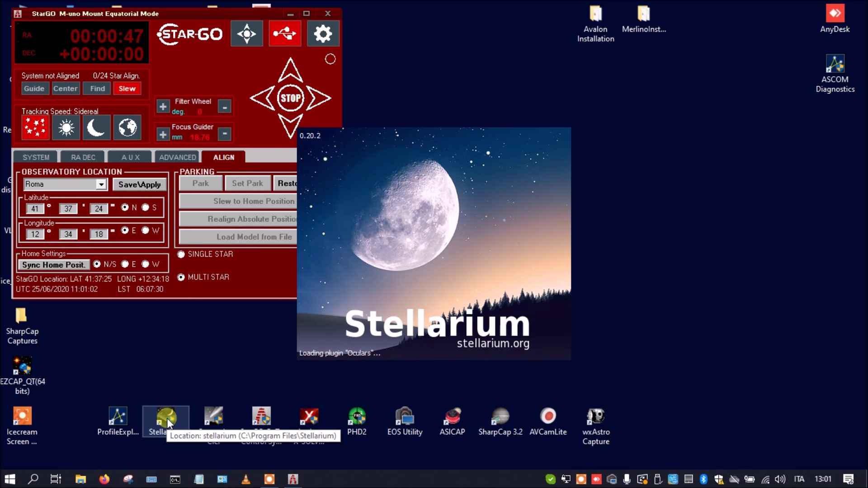This screenshot has height=488, width=868.
Task: Open SharpCap 3.2 desktop icon
Action: tap(500, 422)
